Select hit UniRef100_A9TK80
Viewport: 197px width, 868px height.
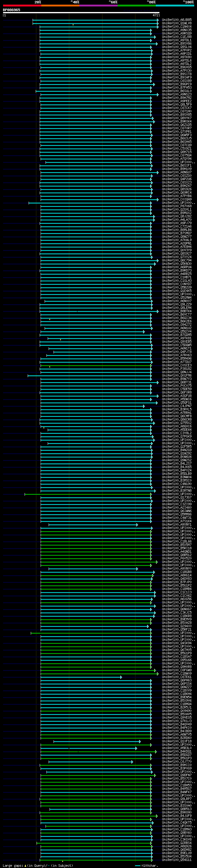point(177,57)
